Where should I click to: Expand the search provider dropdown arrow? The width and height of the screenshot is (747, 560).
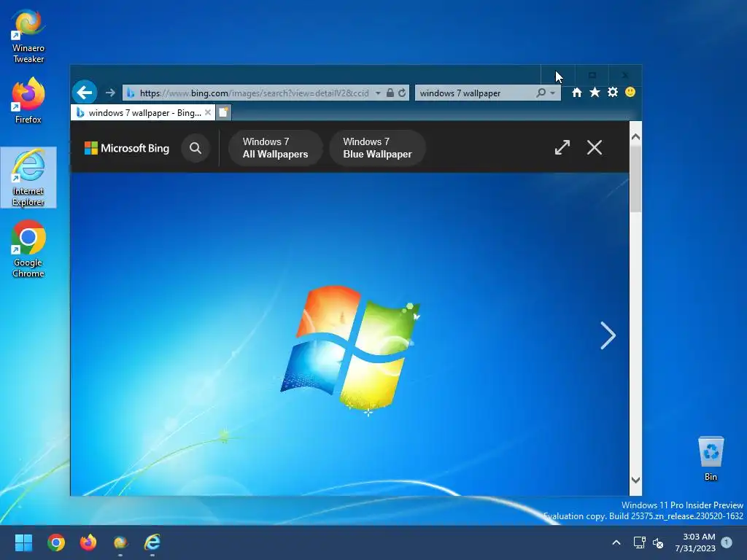click(553, 93)
